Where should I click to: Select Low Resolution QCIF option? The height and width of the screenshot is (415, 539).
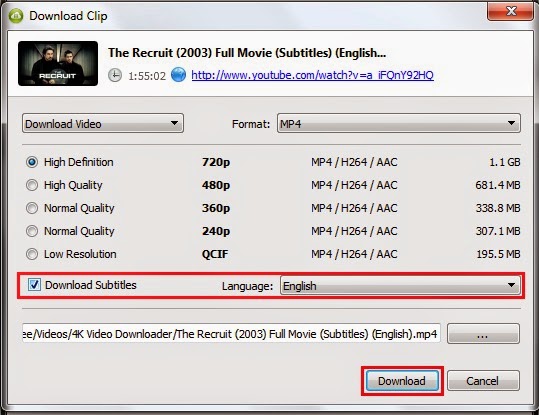32,254
